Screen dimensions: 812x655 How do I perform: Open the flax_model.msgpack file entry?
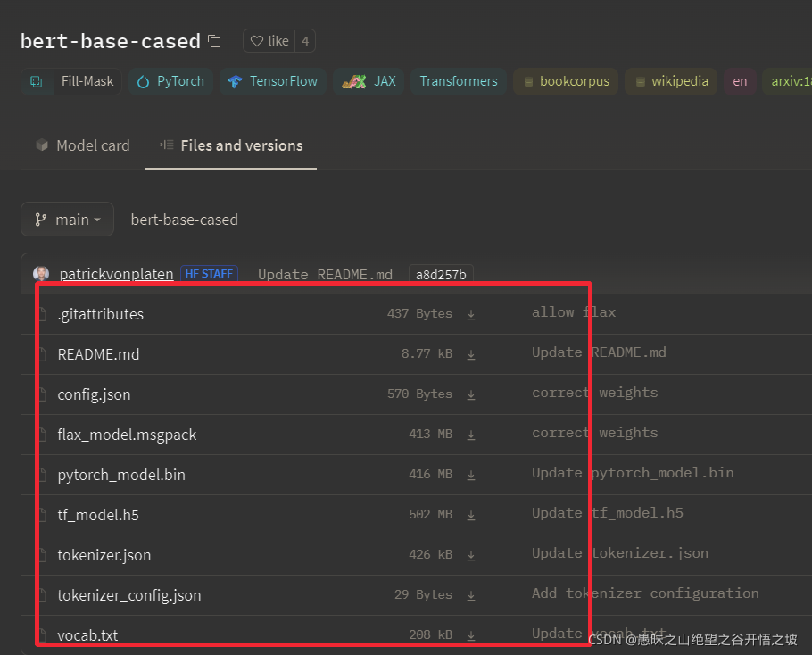pyautogui.click(x=127, y=435)
